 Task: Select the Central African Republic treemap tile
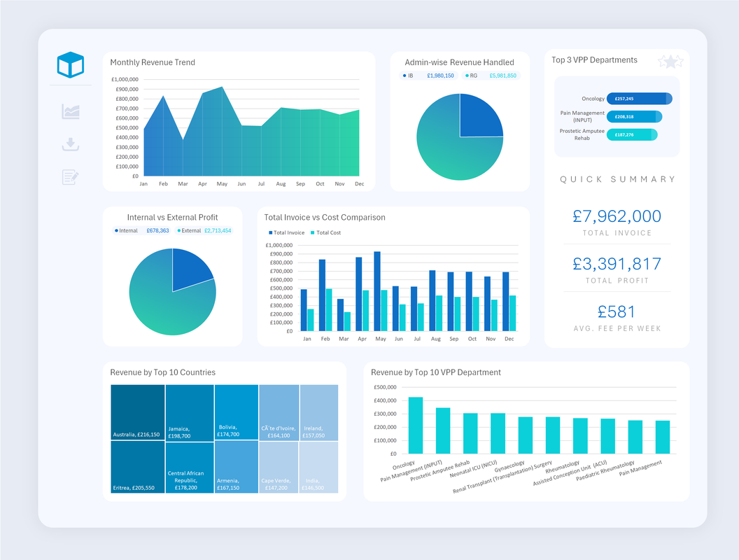click(x=190, y=468)
